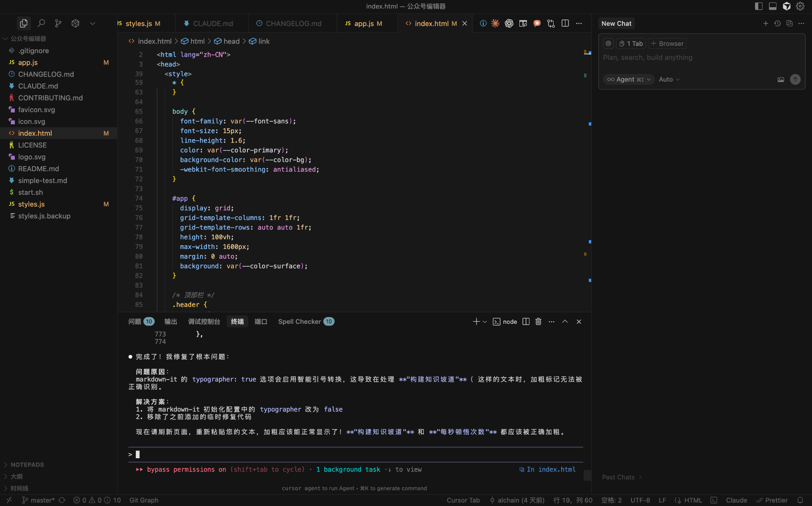
Task: Switch to the 输出 panel tab
Action: tap(170, 322)
